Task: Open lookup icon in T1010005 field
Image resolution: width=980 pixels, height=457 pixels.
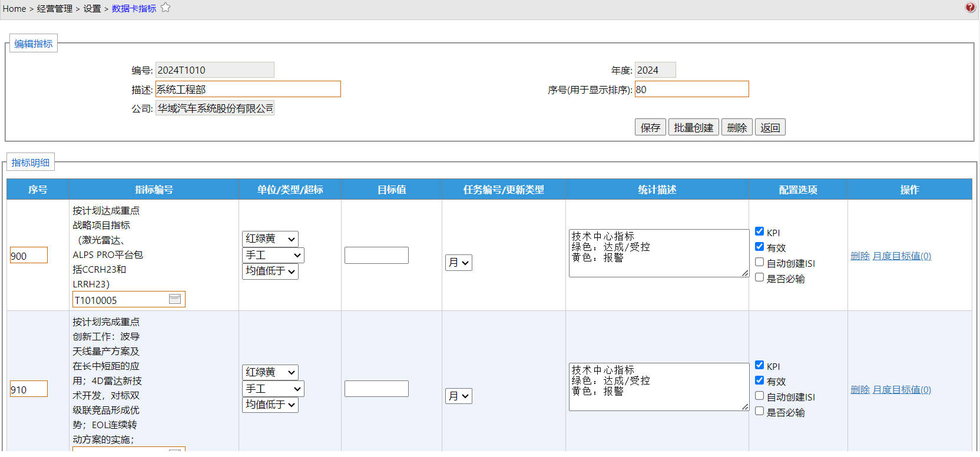Action: click(x=175, y=299)
